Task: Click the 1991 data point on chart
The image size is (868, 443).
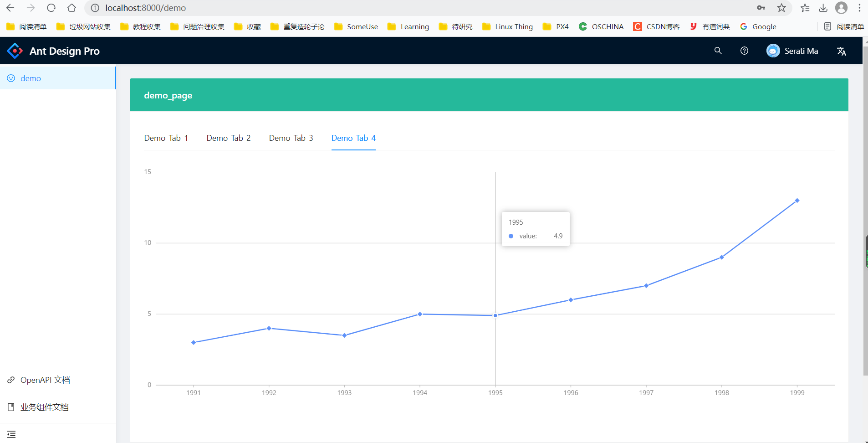Action: click(194, 342)
